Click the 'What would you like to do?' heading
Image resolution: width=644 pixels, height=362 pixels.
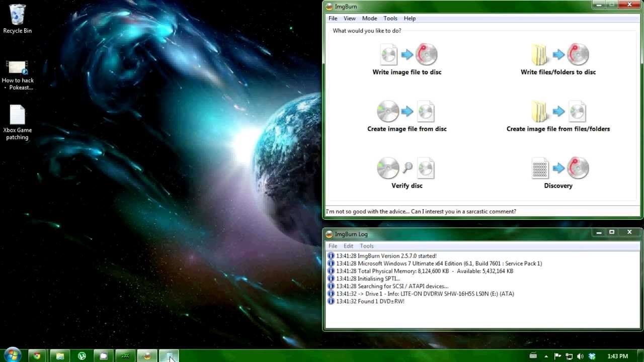(367, 31)
